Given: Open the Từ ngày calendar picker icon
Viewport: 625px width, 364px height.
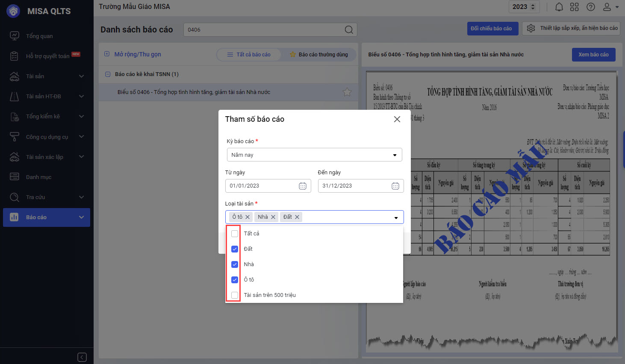Looking at the screenshot, I should (303, 186).
